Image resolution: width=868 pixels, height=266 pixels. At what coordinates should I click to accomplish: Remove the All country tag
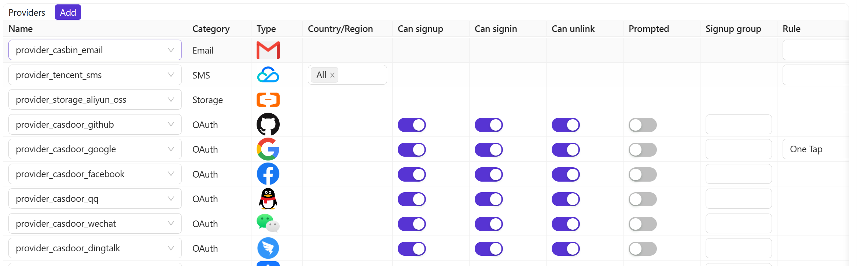pyautogui.click(x=332, y=75)
